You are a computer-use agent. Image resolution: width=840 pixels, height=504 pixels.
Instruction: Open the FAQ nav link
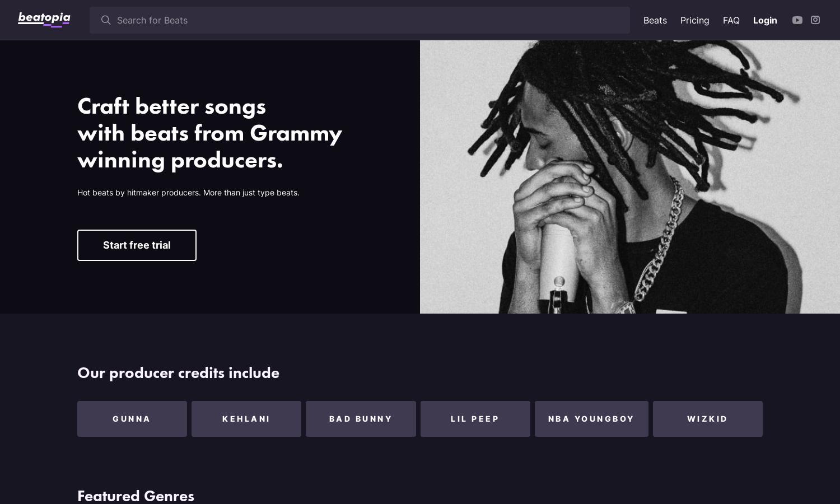pyautogui.click(x=731, y=20)
